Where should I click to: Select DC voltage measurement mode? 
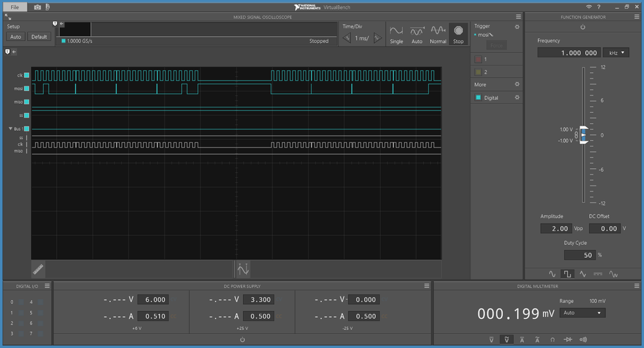pyautogui.click(x=491, y=340)
